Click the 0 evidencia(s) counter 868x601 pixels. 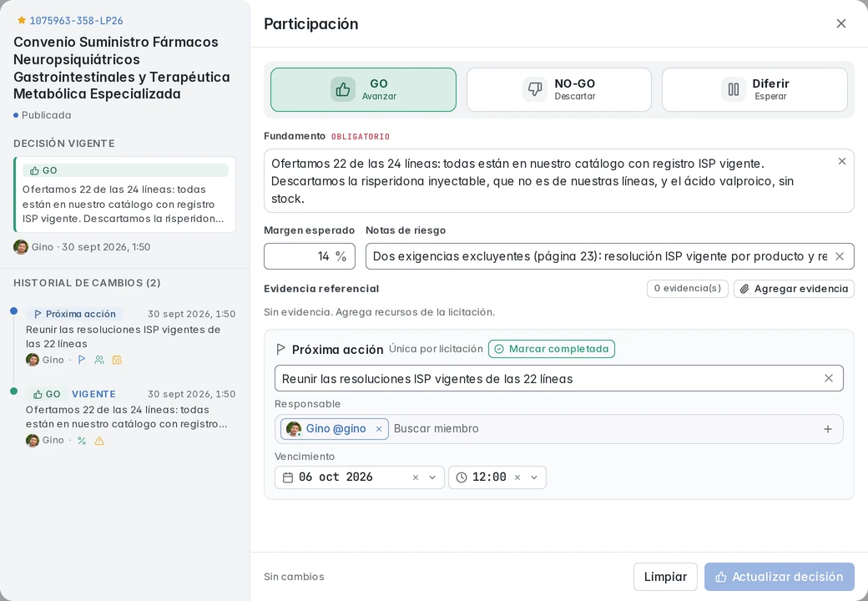coord(688,288)
